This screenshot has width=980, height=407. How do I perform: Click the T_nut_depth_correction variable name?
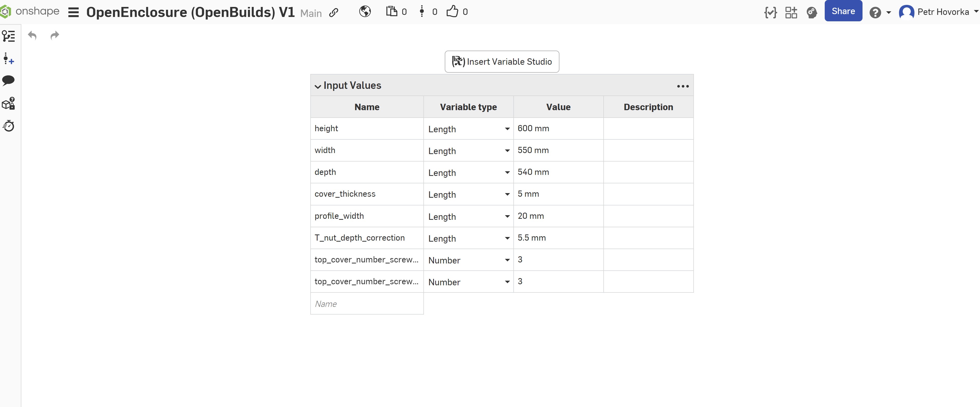pos(359,238)
